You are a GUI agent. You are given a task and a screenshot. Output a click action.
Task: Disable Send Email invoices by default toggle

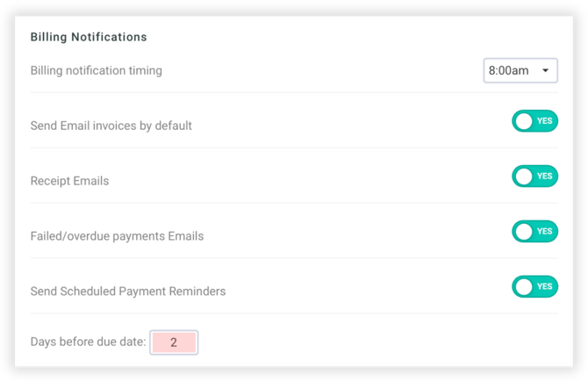534,121
